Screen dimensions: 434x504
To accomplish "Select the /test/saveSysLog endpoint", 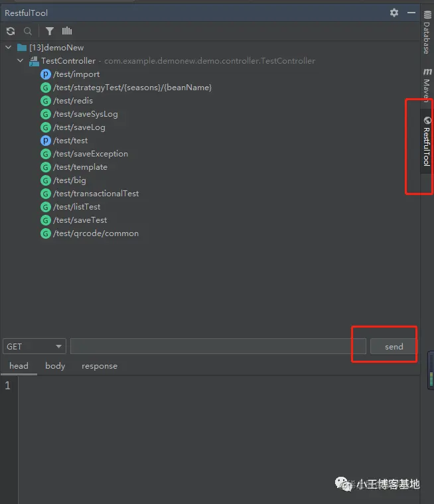I will (x=86, y=114).
